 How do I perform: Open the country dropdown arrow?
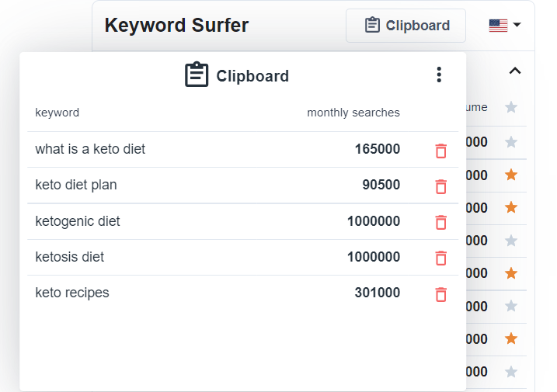tap(517, 25)
